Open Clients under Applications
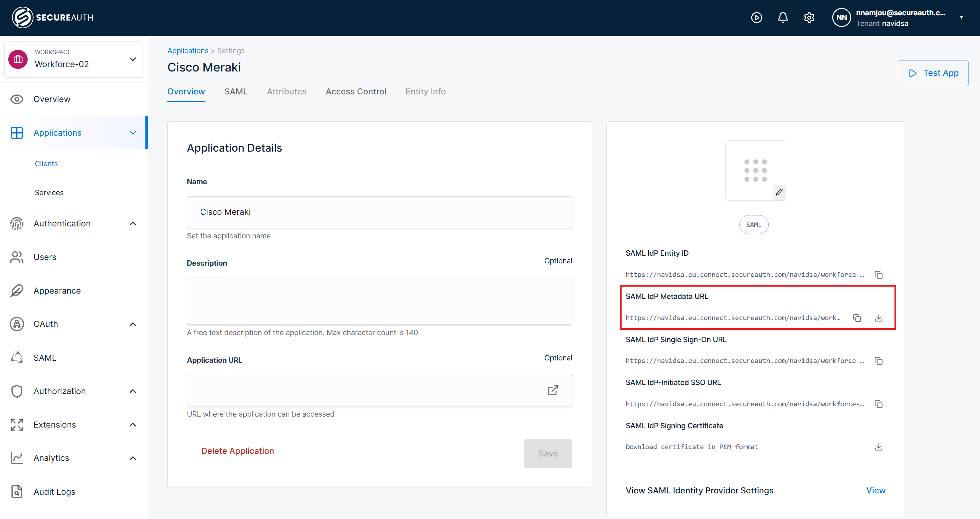 coord(46,164)
